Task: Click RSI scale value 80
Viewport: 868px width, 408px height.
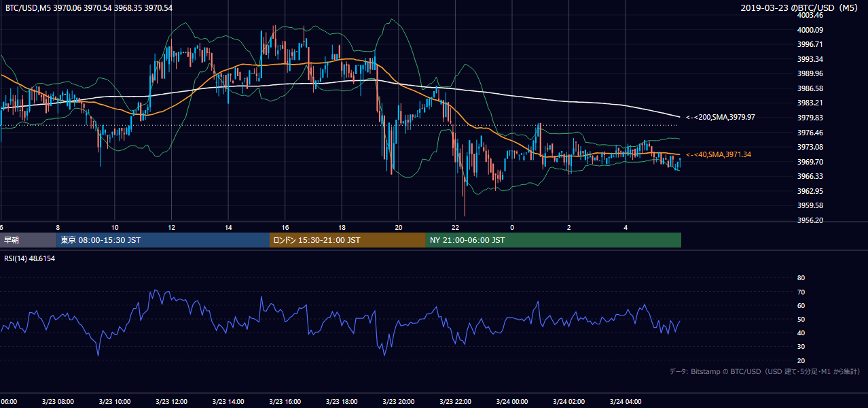Action: click(801, 278)
